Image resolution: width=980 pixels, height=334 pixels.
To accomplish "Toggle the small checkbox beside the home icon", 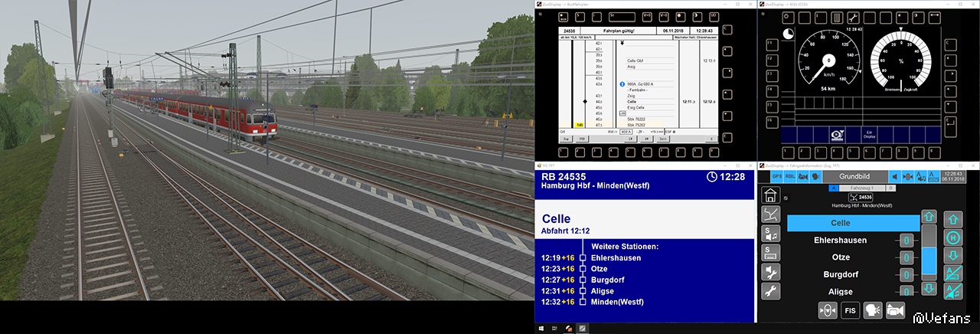I will pyautogui.click(x=787, y=198).
